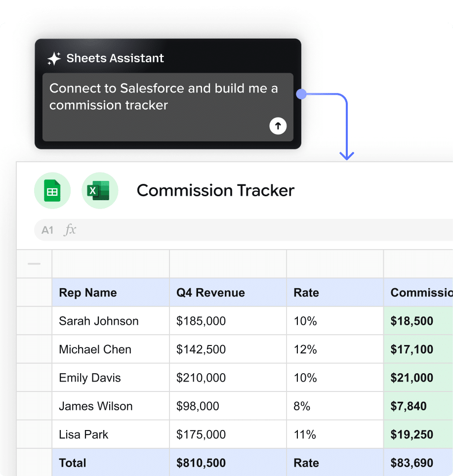
Task: Open the Microsoft Excel icon
Action: pos(100,190)
